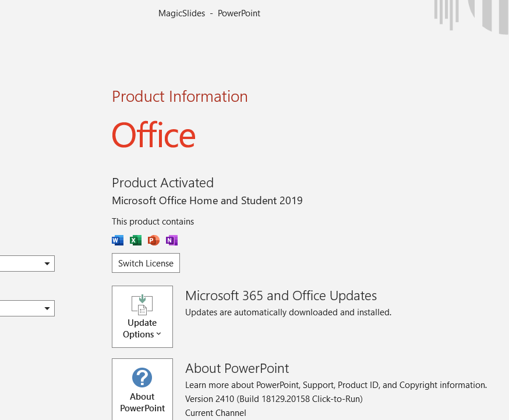
Task: Click the Version 2410 build number text
Action: (x=274, y=399)
